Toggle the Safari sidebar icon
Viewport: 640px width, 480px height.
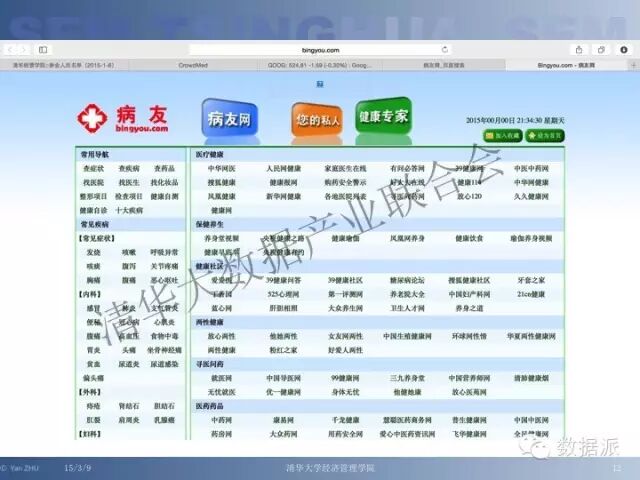[x=43, y=50]
